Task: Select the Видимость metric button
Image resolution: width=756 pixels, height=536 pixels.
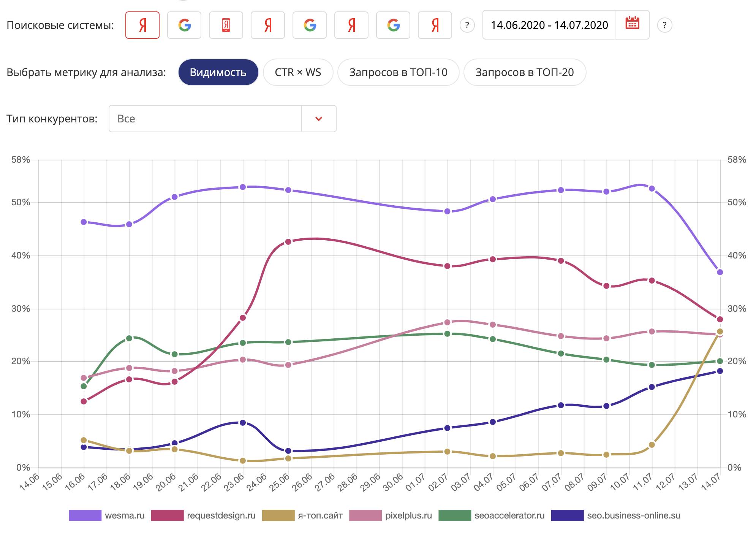Action: click(218, 72)
